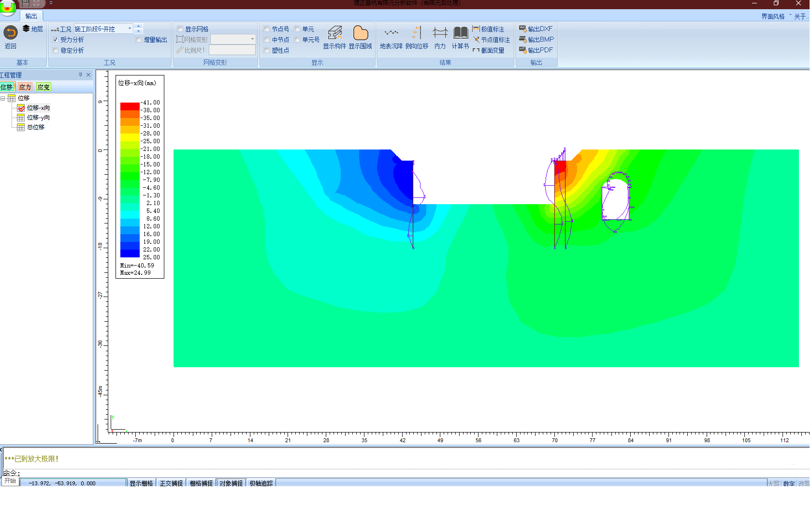Screen dimensions: 812x508
Task: Check the 塑性点 option
Action: pyautogui.click(x=267, y=50)
